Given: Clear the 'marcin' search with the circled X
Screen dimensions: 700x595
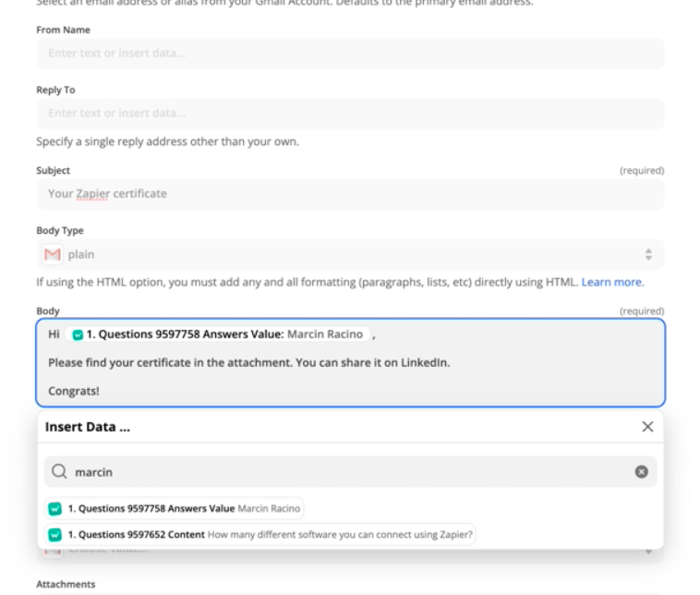Looking at the screenshot, I should (641, 472).
